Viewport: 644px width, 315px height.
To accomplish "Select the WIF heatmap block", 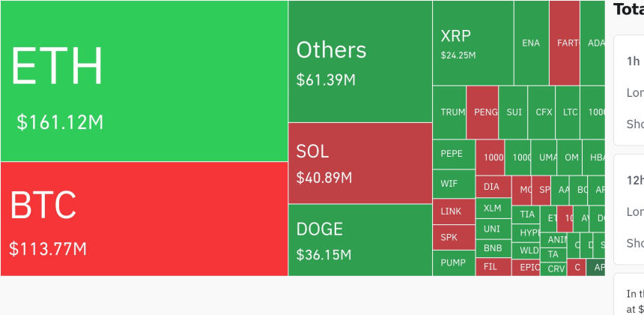I will click(x=454, y=184).
